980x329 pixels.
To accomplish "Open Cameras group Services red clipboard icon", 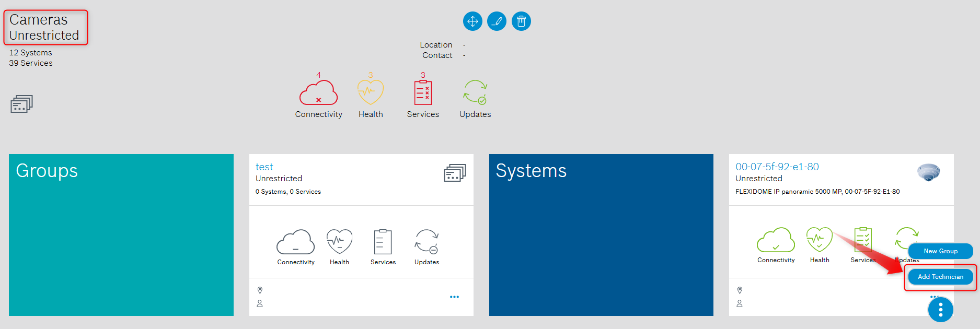I will 423,92.
